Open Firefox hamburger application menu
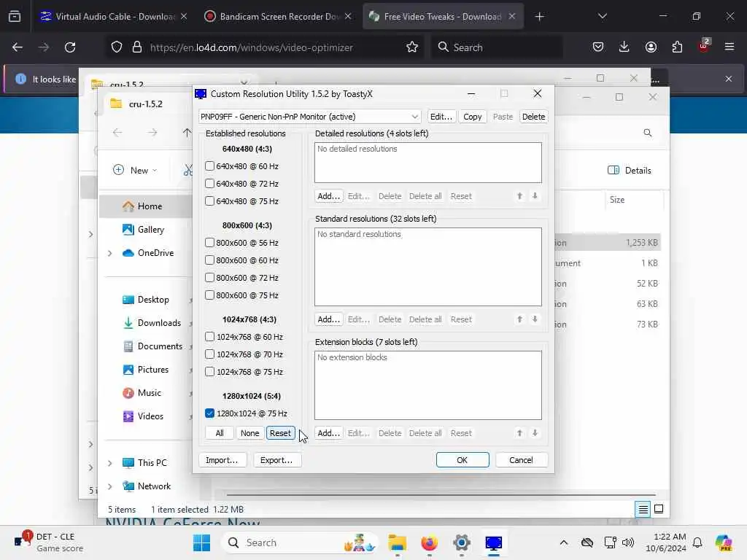Screen dimensions: 747x560 coord(729,47)
